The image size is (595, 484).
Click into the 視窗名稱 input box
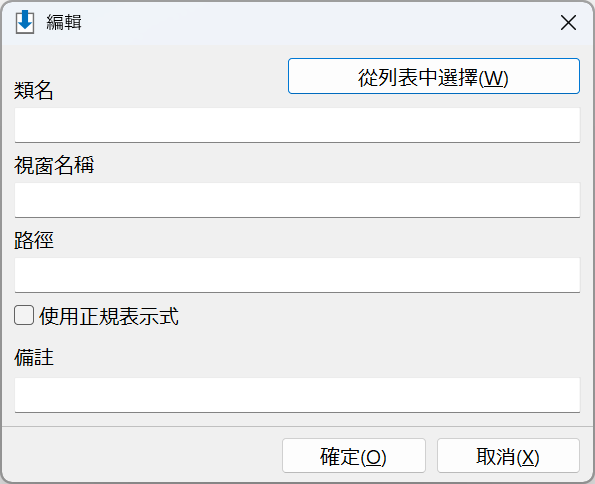click(x=297, y=200)
